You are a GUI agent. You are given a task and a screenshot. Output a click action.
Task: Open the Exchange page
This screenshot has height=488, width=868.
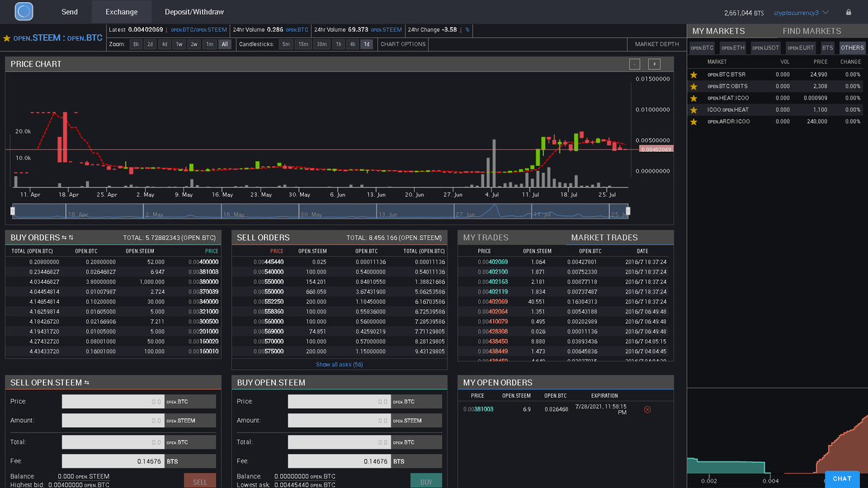121,12
